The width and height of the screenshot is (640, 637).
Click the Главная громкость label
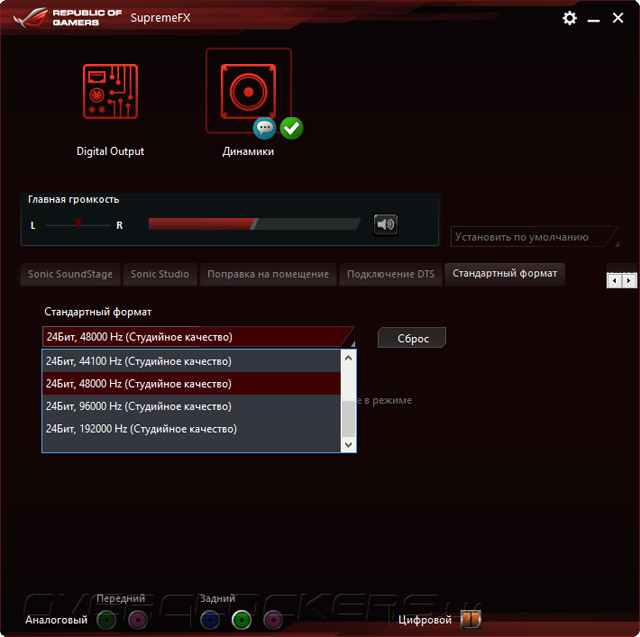[73, 200]
